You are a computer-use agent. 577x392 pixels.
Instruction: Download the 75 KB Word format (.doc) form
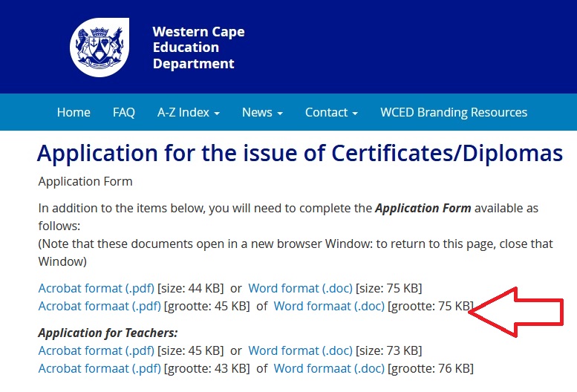coord(301,288)
